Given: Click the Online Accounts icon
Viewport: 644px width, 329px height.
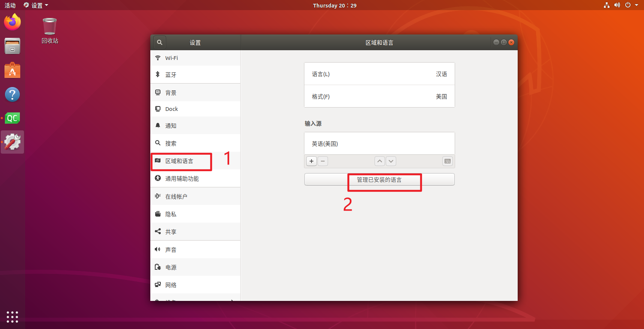Looking at the screenshot, I should click(158, 196).
